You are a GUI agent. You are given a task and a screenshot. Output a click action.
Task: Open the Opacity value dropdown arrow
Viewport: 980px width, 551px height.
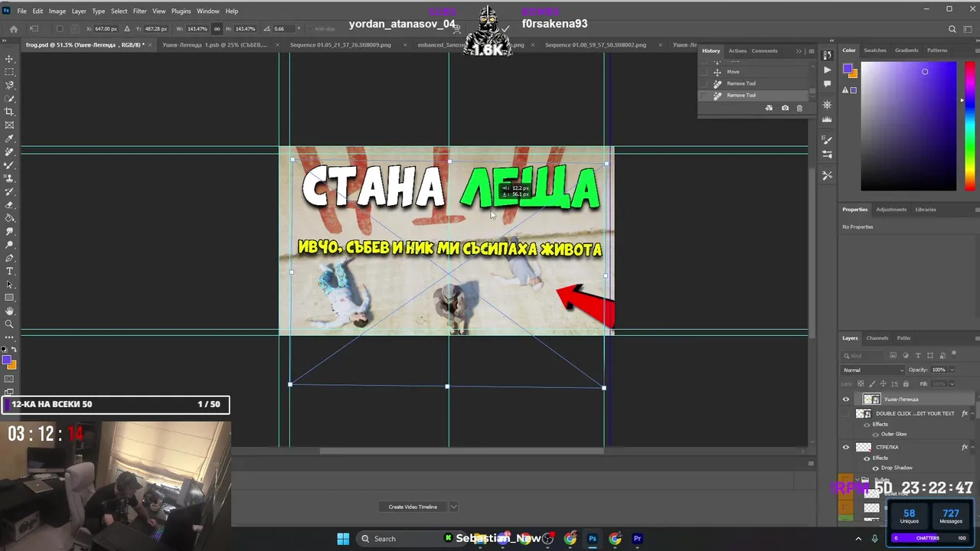[952, 370]
